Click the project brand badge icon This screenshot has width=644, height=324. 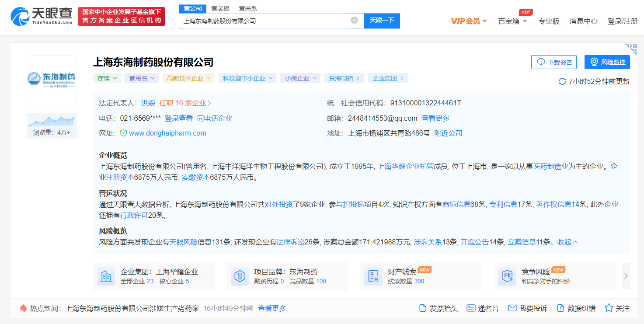click(x=240, y=276)
